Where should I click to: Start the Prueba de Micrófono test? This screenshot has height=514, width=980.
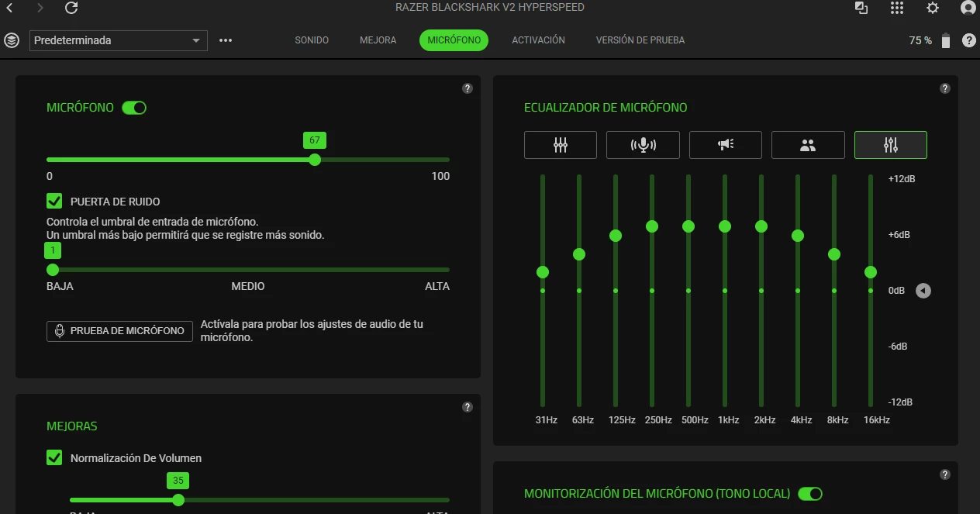tap(119, 331)
